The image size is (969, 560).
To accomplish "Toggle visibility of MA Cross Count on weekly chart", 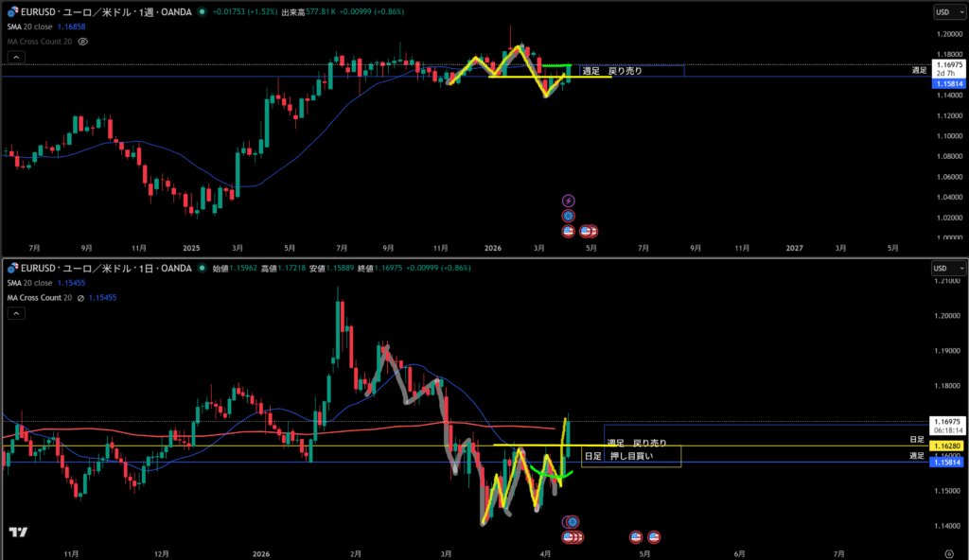I will [x=83, y=42].
